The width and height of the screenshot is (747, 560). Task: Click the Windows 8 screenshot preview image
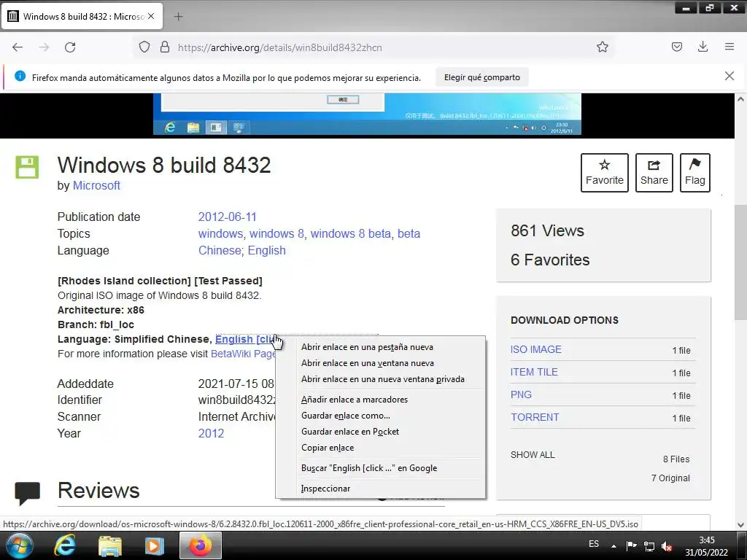tap(367, 114)
